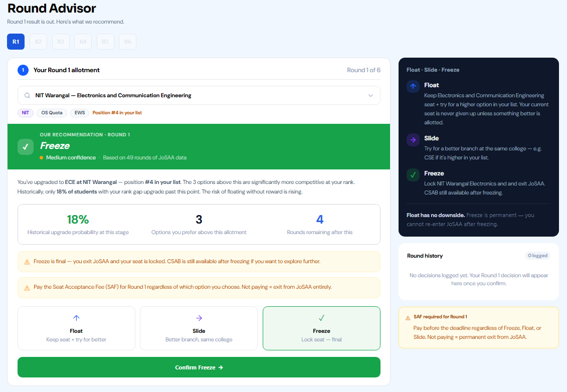Image resolution: width=567 pixels, height=392 pixels.
Task: Click 'Your Round 1 allotment' heading
Action: point(67,70)
